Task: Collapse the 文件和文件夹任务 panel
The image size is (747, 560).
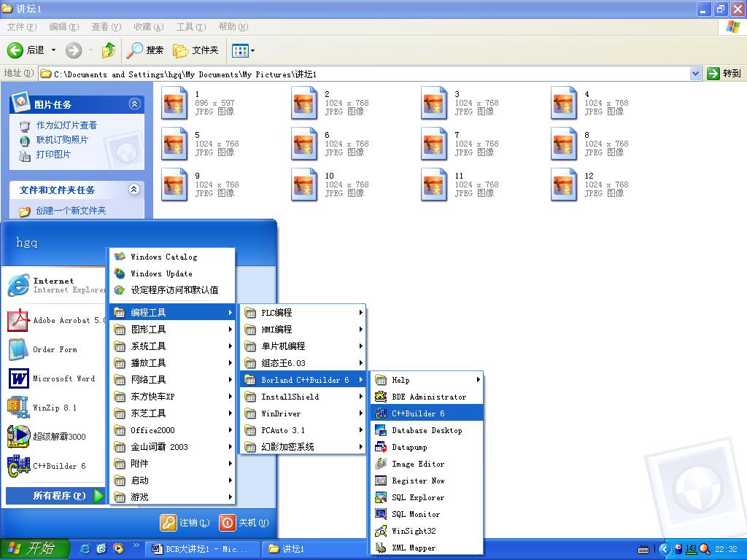Action: [134, 190]
